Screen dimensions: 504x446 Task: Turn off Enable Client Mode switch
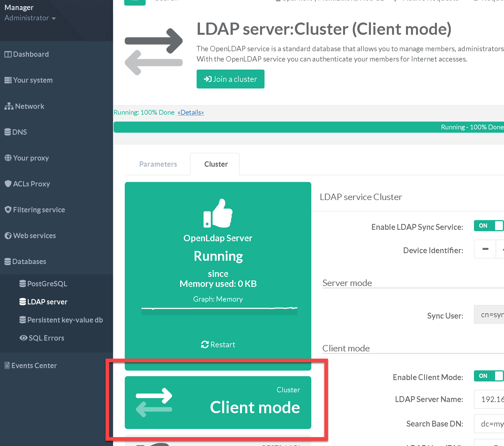[488, 376]
